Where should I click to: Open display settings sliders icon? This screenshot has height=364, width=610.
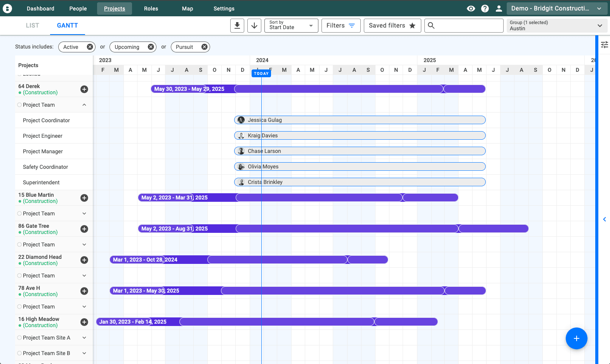click(605, 45)
